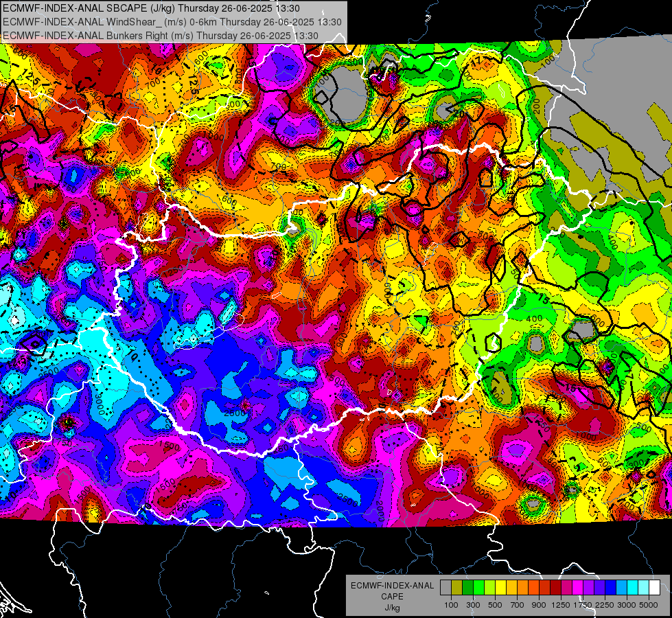Click the legend value label 900
This screenshot has width=672, height=618.
(539, 605)
